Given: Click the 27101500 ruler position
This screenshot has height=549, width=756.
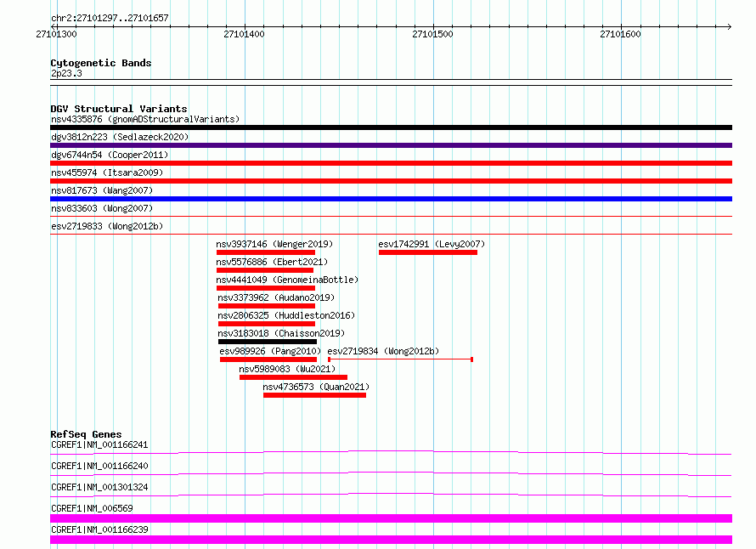Looking at the screenshot, I should (x=432, y=34).
